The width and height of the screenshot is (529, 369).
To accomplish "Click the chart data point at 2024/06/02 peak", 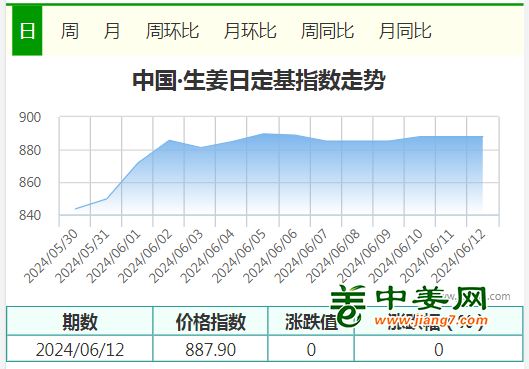I will [x=169, y=140].
